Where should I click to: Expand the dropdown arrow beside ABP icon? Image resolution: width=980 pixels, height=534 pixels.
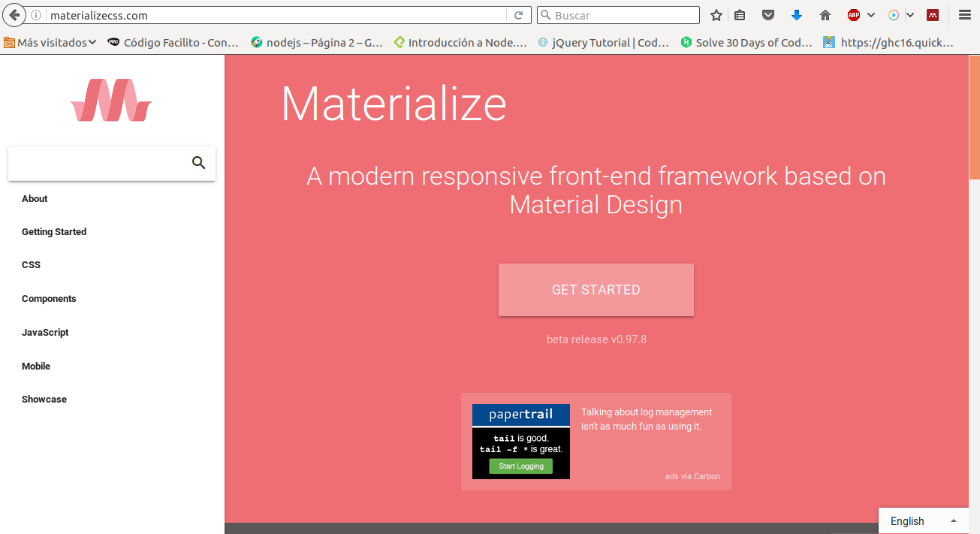pos(871,15)
